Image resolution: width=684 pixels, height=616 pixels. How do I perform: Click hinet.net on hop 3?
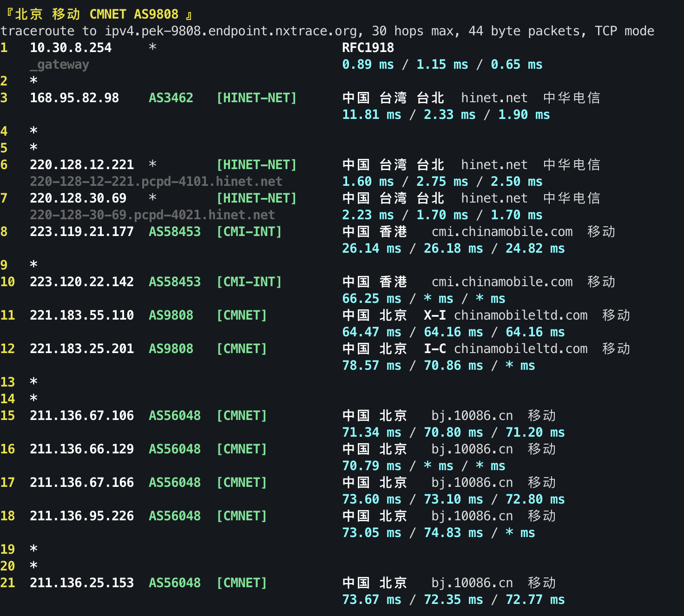pos(494,98)
